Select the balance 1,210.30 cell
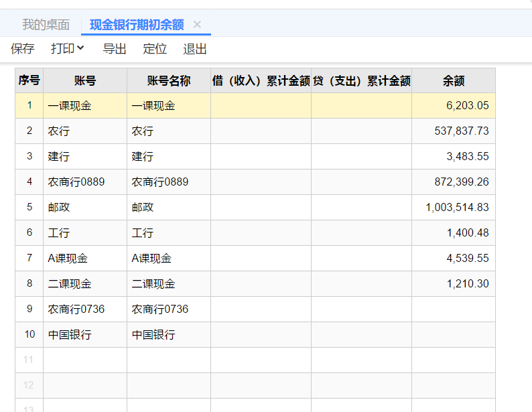The width and height of the screenshot is (532, 412). [x=454, y=283]
